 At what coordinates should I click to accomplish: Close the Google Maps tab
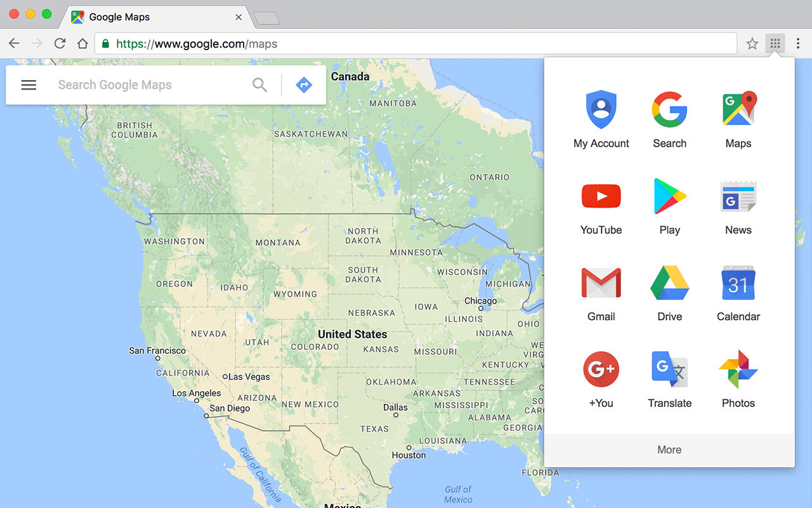[239, 17]
